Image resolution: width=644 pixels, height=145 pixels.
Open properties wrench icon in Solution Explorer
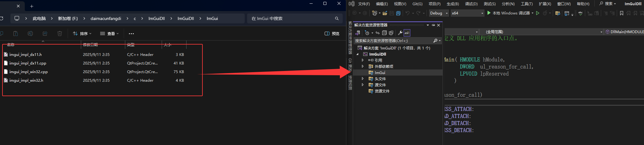click(x=400, y=33)
